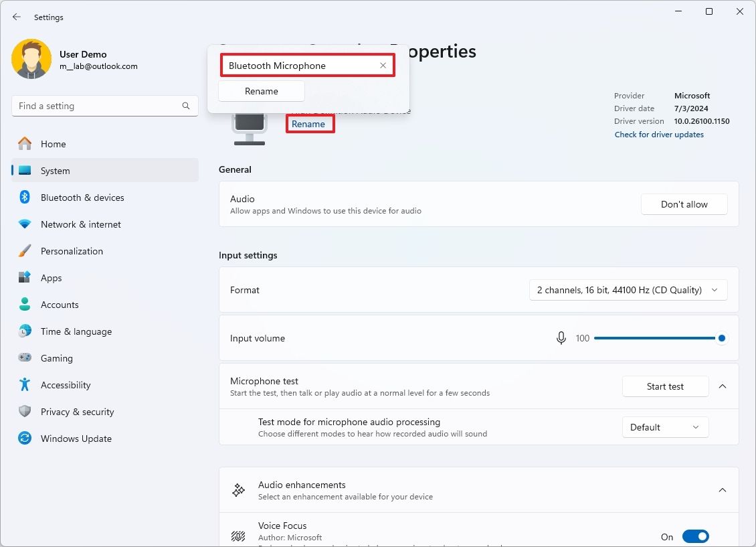756x547 pixels.
Task: Click the search magnifier icon
Action: coord(186,106)
